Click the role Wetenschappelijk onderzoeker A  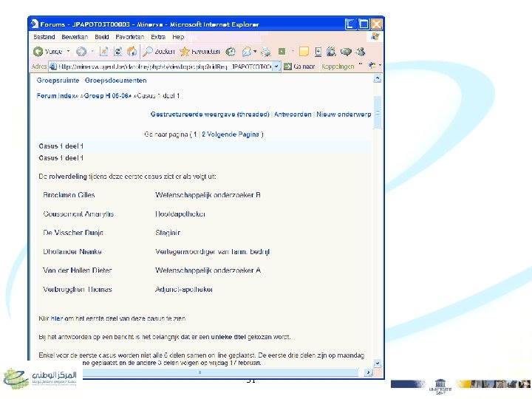[x=208, y=270]
